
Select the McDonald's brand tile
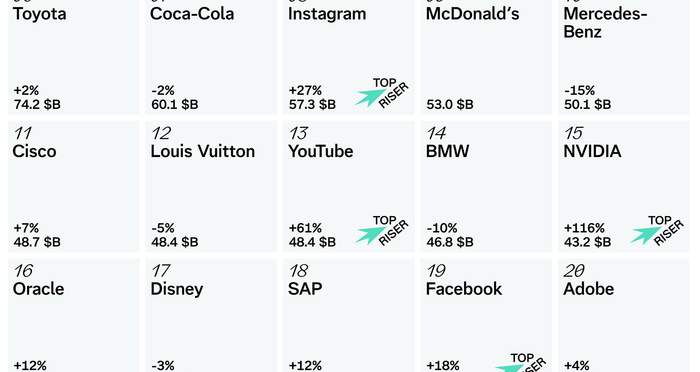pos(486,57)
